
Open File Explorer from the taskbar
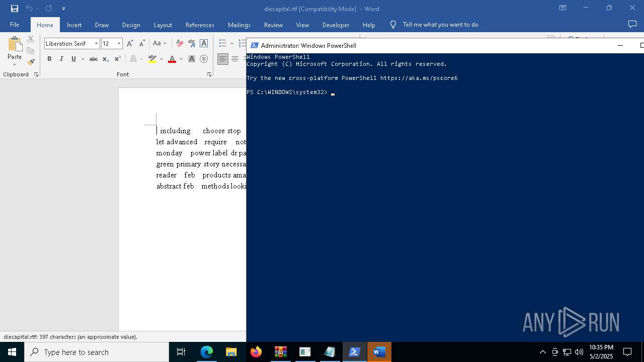click(231, 352)
